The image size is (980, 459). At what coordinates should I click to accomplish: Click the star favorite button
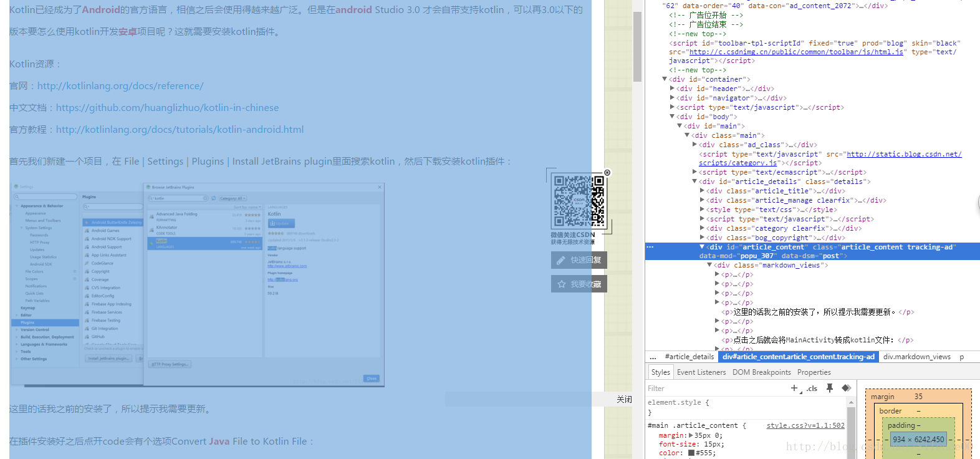coord(579,284)
